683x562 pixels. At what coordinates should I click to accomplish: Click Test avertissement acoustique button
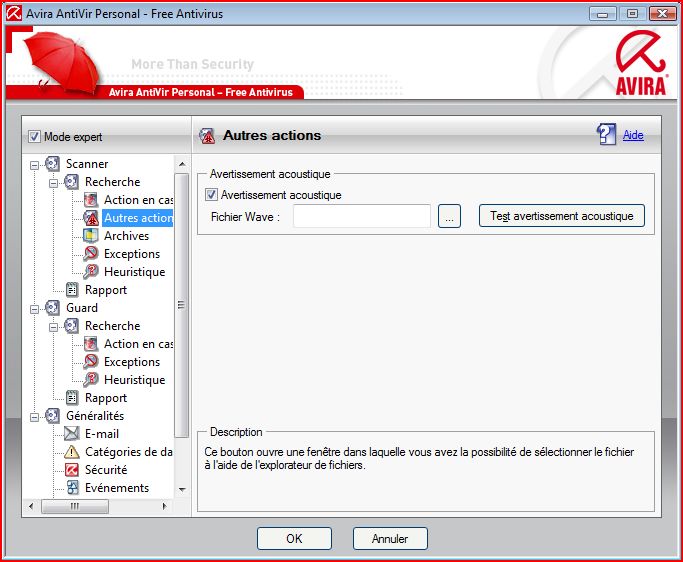click(561, 216)
